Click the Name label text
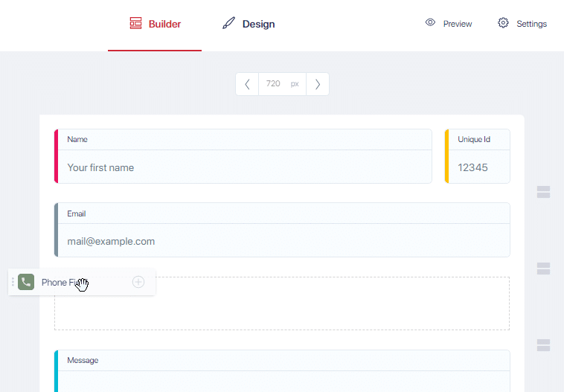Image resolution: width=564 pixels, height=392 pixels. pos(77,140)
